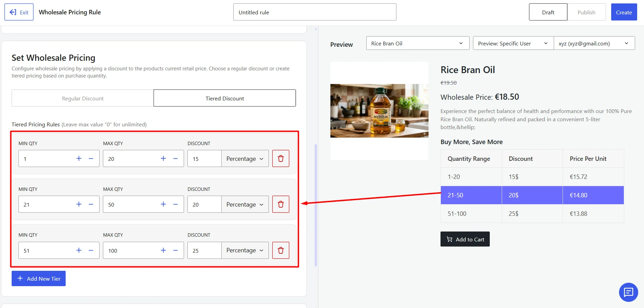
Task: Increase min qty plus in 51-100 tier
Action: [79, 250]
